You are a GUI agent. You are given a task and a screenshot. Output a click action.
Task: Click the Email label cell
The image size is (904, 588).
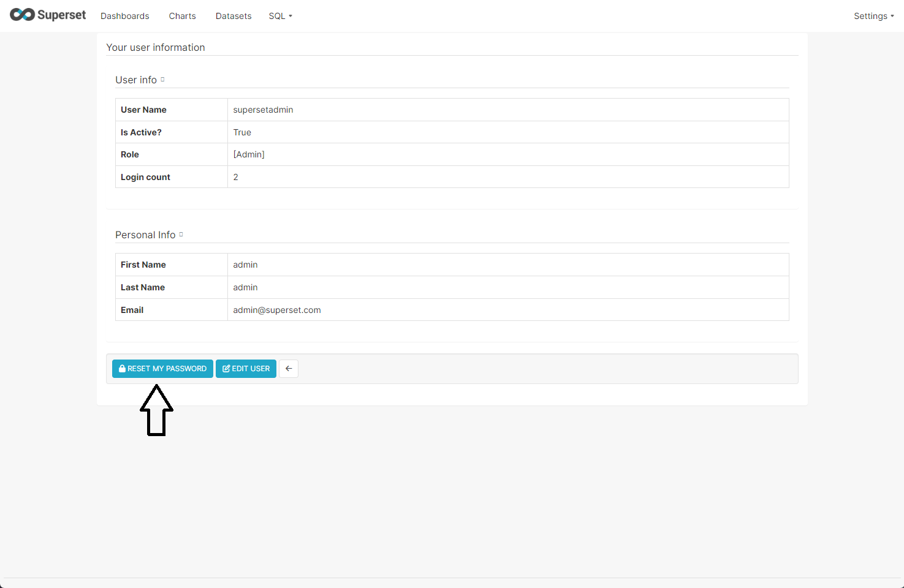click(172, 310)
